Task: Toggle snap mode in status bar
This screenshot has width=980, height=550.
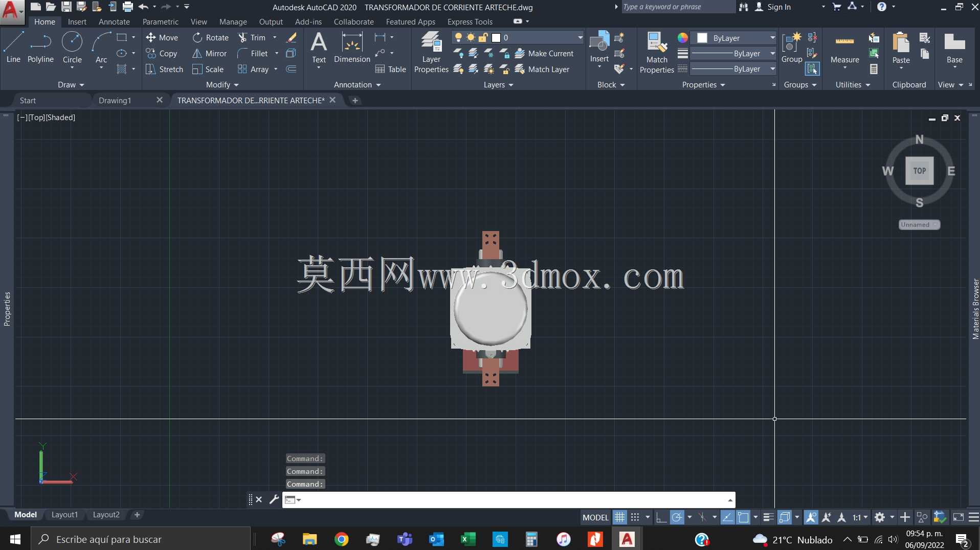Action: pyautogui.click(x=635, y=517)
